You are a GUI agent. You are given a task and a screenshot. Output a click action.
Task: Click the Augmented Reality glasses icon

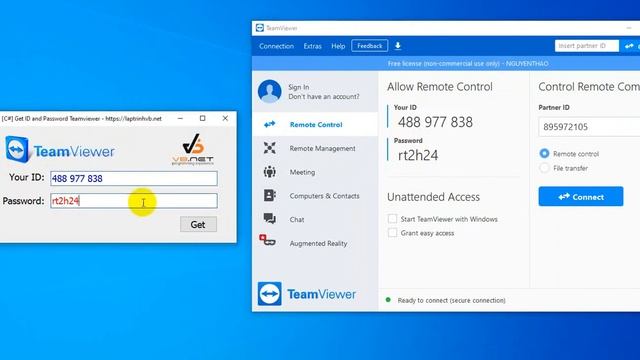point(267,240)
